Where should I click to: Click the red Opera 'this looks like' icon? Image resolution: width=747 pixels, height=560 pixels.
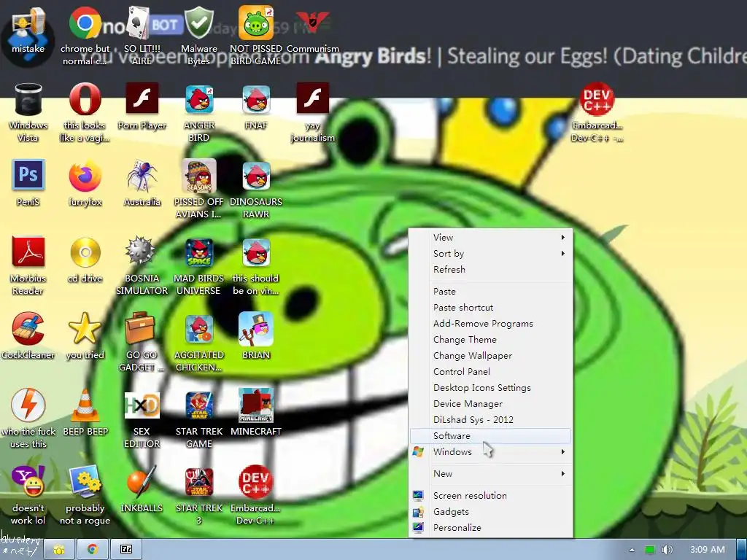[85, 99]
